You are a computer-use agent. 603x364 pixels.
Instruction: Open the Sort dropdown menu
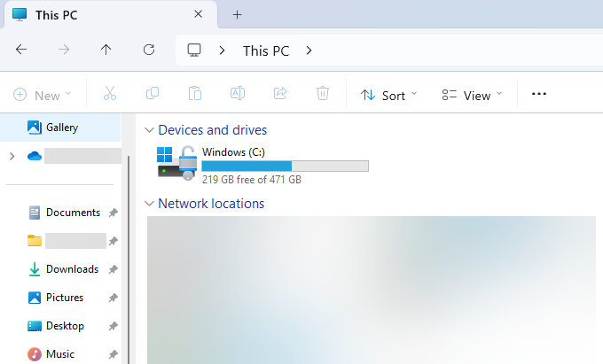pos(388,95)
